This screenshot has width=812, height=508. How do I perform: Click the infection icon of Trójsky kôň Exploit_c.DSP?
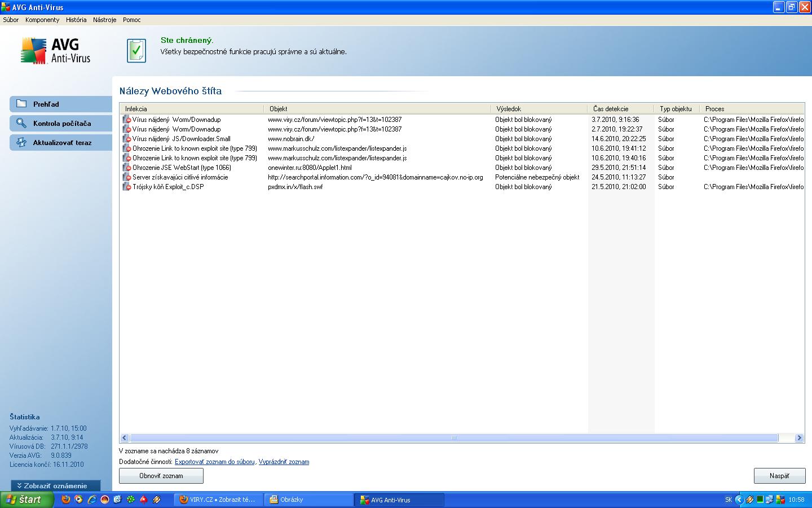126,187
